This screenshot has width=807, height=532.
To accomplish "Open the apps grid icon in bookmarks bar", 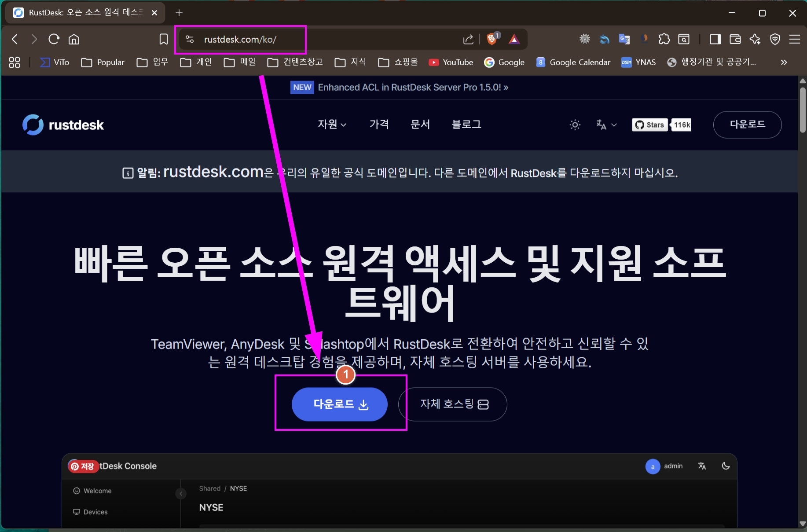I will click(15, 62).
